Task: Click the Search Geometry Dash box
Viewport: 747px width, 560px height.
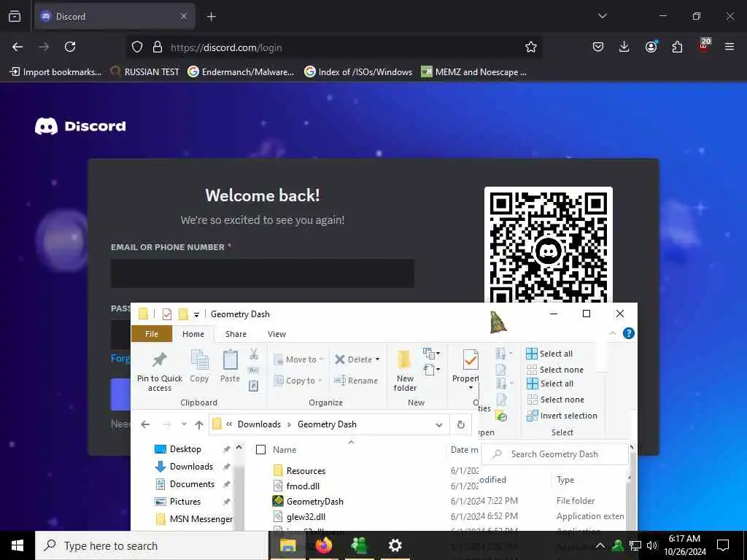Action: pos(554,454)
